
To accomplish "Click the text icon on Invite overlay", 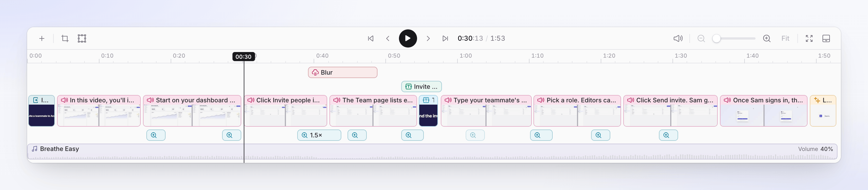I will click(408, 87).
